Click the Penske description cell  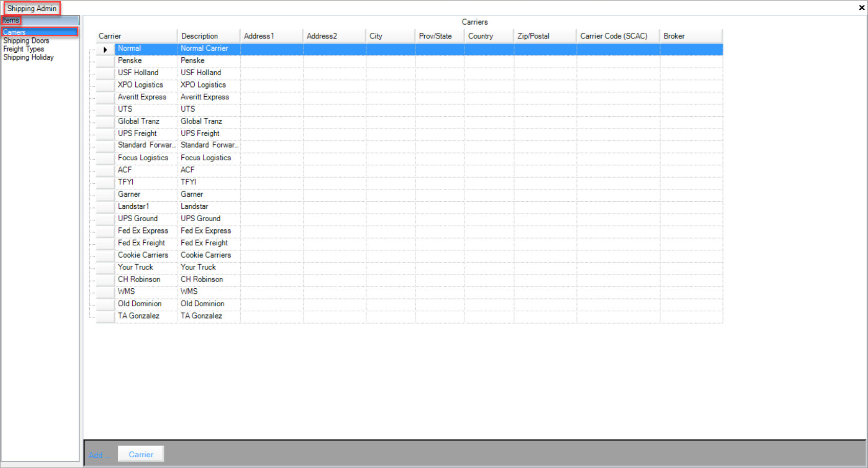(x=209, y=60)
